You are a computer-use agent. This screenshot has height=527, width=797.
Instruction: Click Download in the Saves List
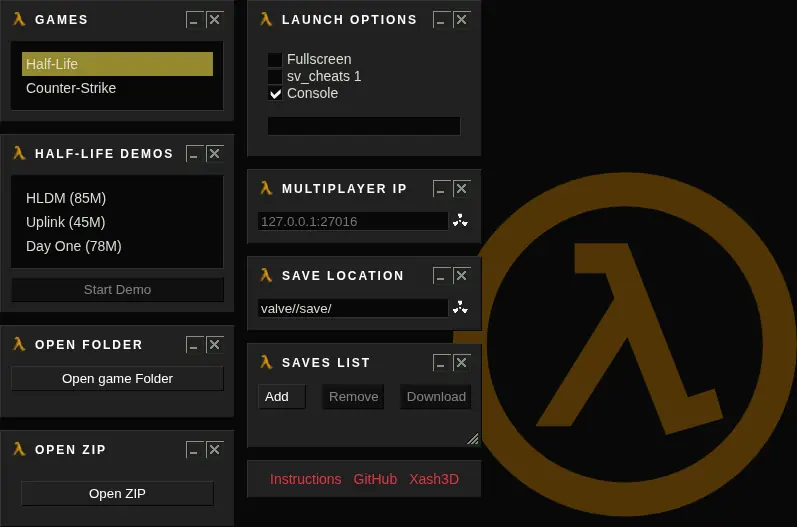tap(436, 396)
